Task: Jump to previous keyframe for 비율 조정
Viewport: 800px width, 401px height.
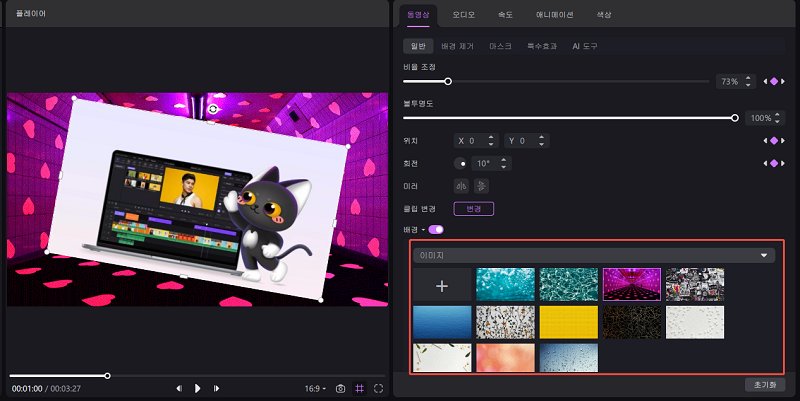Action: [x=765, y=82]
